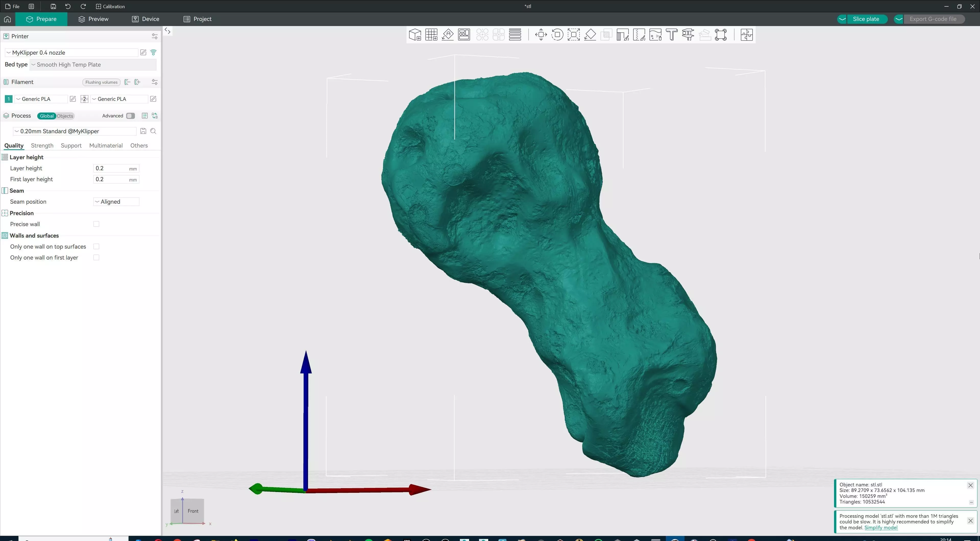Save the current process preset
Viewport: 980px width, 541px height.
tap(143, 131)
